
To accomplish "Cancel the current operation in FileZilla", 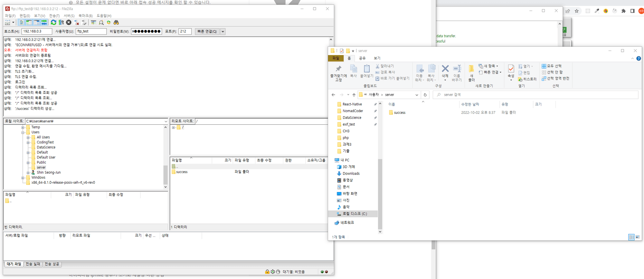I will coord(69,23).
